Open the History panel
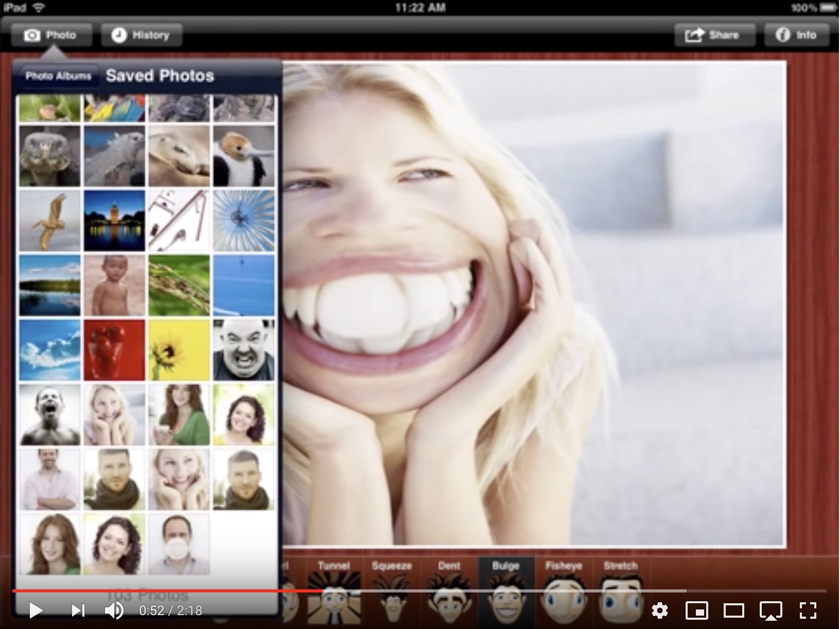 (x=141, y=34)
